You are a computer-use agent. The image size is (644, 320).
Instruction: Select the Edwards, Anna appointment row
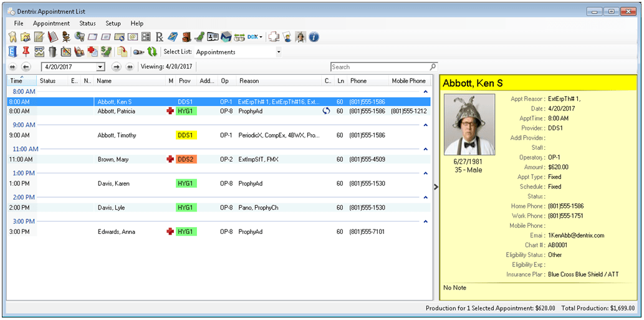pos(218,232)
